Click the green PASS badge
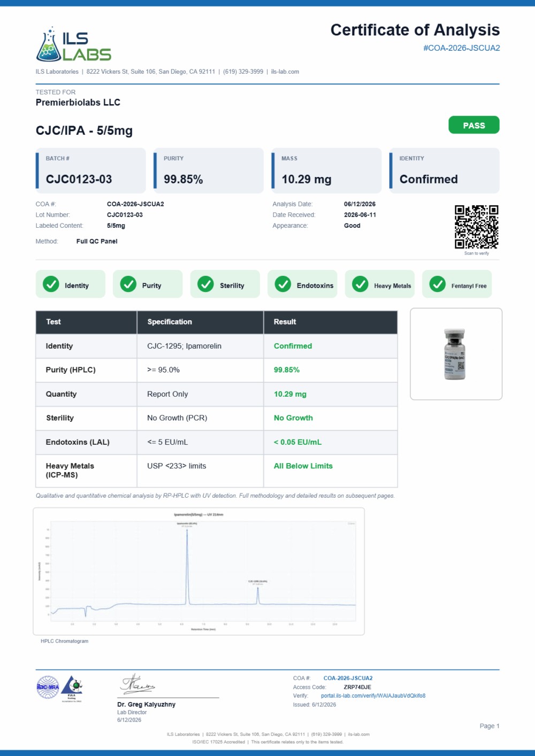Image resolution: width=535 pixels, height=756 pixels. click(x=474, y=125)
